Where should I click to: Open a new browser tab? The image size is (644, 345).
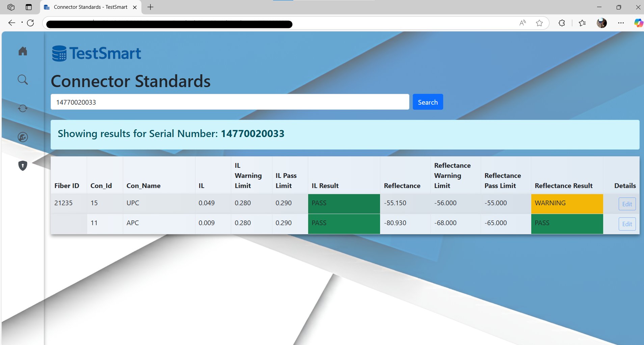[x=151, y=7]
